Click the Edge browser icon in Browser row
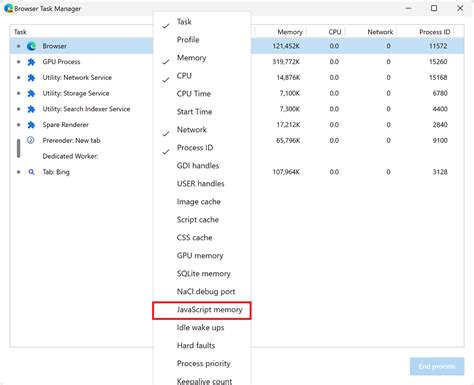This screenshot has width=474, height=385. (31, 46)
